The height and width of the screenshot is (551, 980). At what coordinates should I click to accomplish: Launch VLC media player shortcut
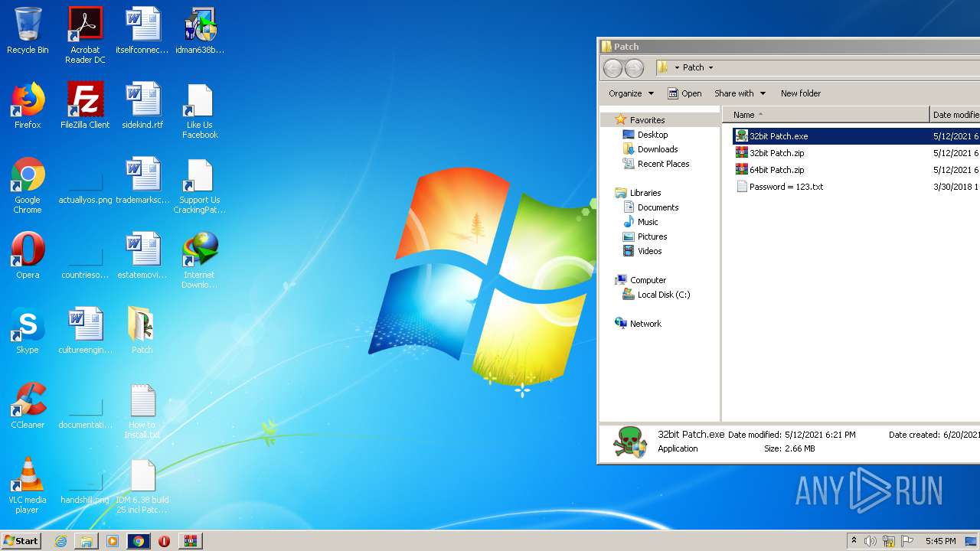28,486
